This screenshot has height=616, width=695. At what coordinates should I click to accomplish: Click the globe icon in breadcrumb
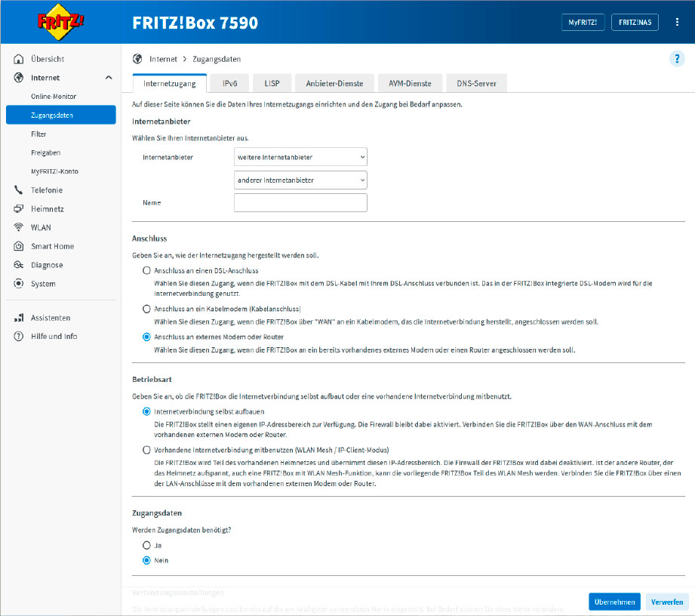[137, 59]
